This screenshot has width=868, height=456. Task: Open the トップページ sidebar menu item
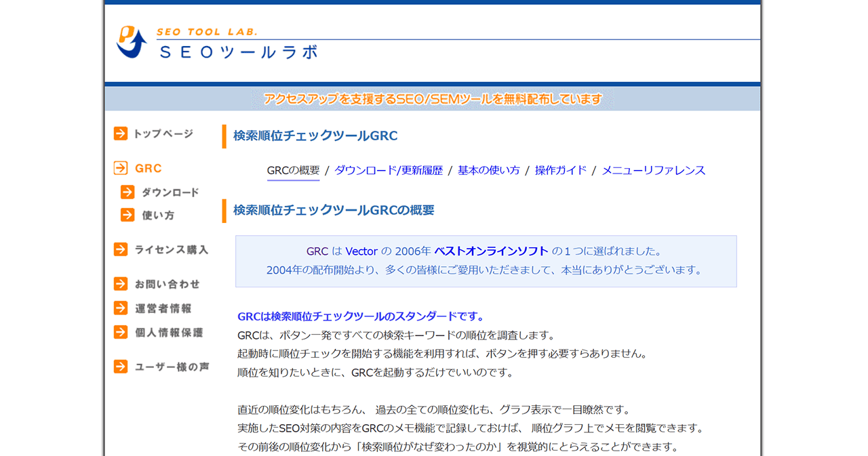[163, 134]
